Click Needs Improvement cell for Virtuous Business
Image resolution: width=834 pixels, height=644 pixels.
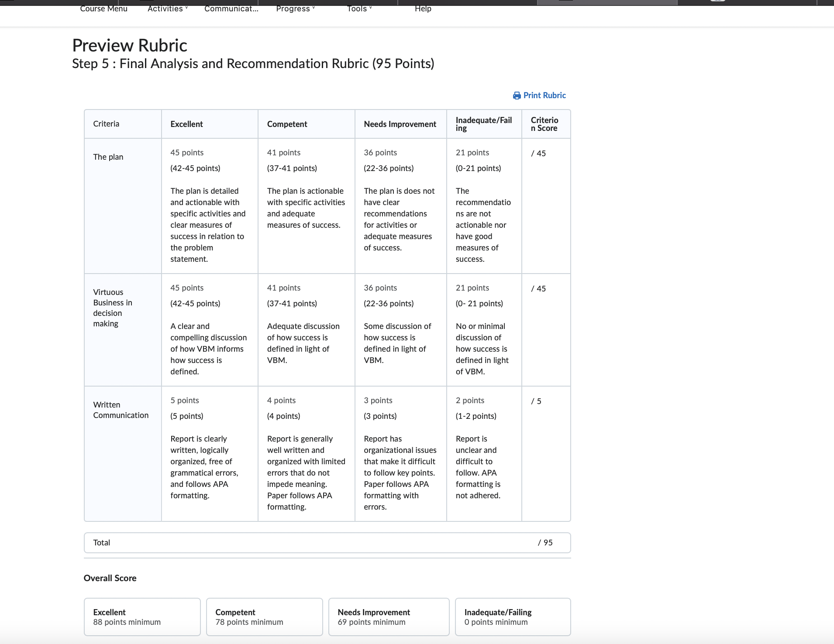pyautogui.click(x=401, y=330)
